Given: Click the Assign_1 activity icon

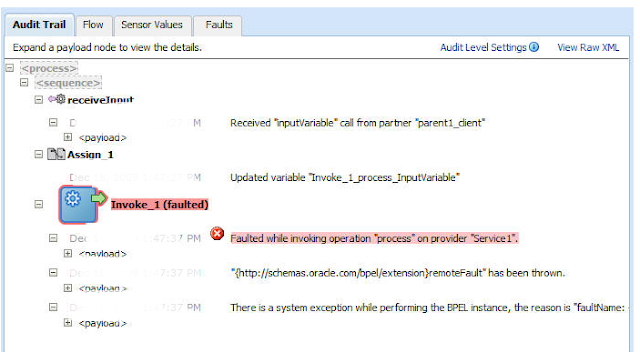Looking at the screenshot, I should pyautogui.click(x=56, y=154).
